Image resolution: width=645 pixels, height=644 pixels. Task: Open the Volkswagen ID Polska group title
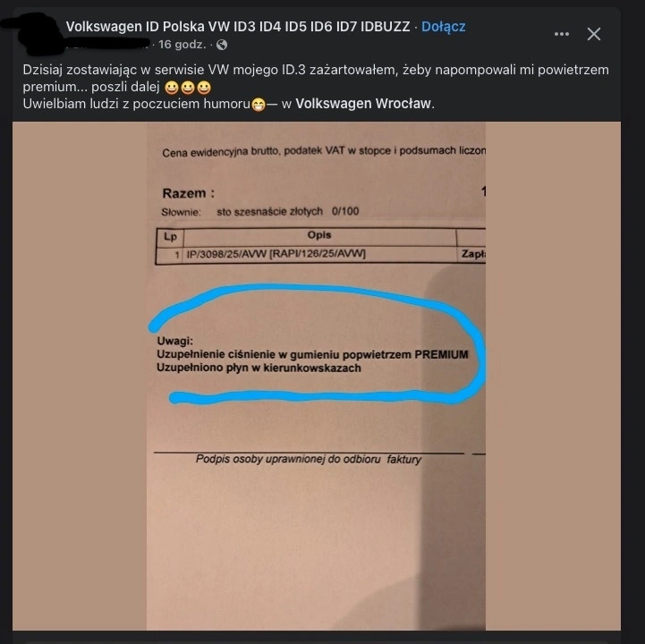[x=238, y=27]
